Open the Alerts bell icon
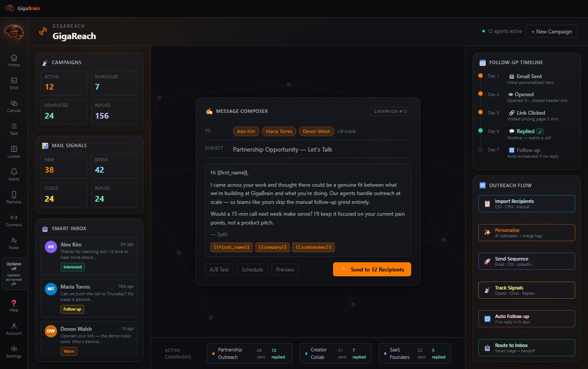Screen dimensions: 588x369 [14, 172]
